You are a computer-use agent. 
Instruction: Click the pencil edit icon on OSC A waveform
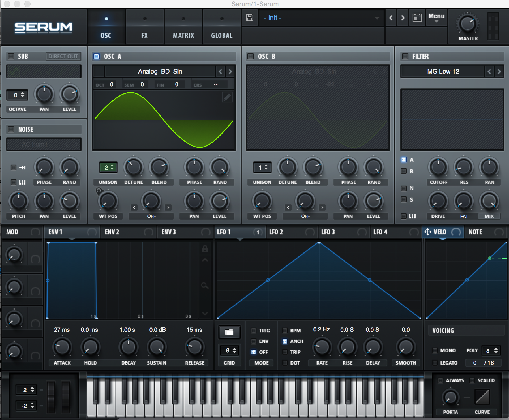point(227,97)
